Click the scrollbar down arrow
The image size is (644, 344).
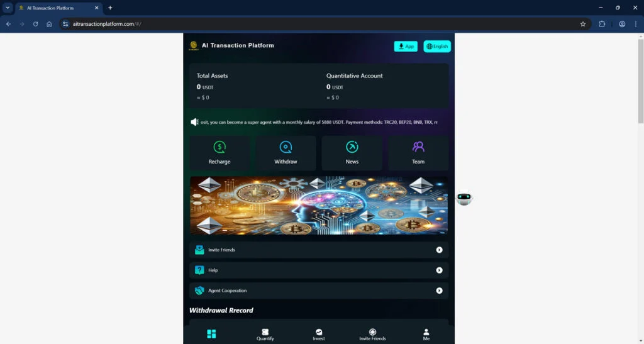641,341
